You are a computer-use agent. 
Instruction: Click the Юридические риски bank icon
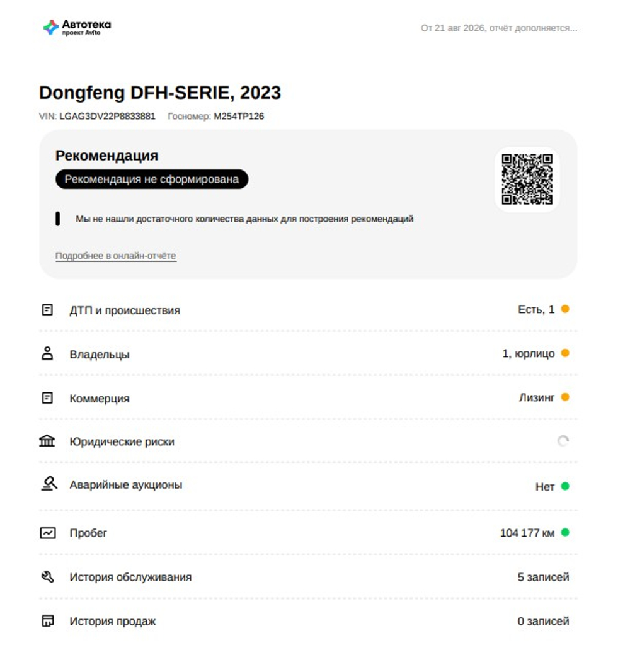pos(47,441)
